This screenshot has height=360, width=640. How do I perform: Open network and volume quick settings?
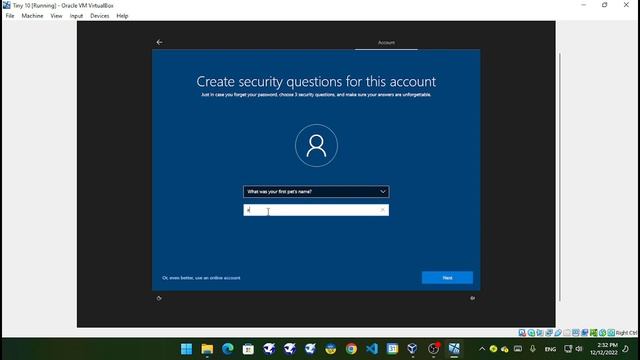(573, 349)
